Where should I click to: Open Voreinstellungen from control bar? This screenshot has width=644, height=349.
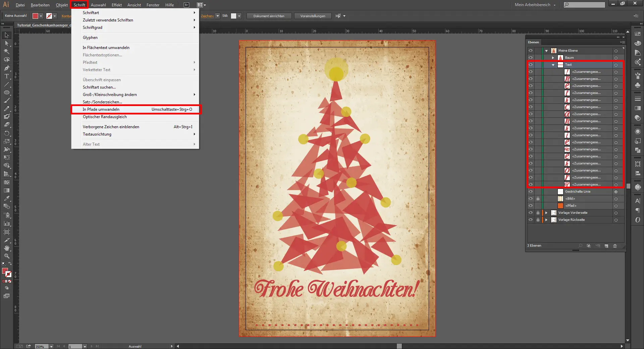pyautogui.click(x=313, y=16)
